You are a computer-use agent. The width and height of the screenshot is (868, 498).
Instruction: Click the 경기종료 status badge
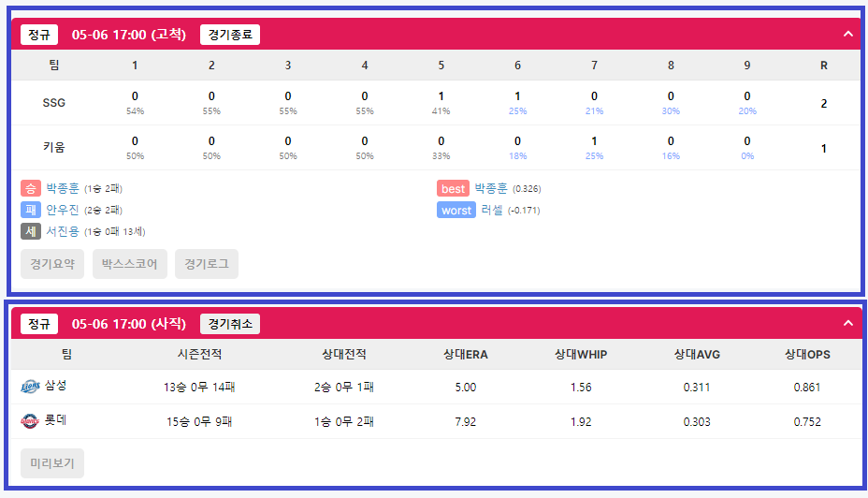tap(230, 35)
